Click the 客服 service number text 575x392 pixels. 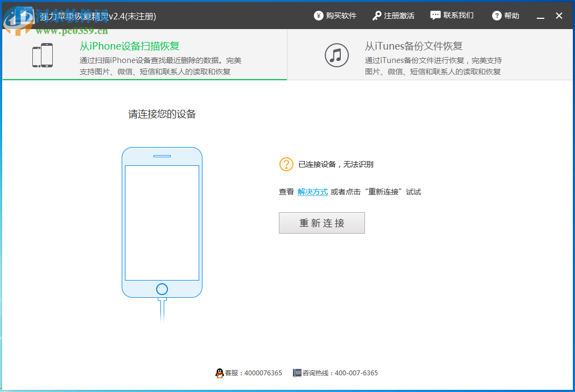tap(253, 373)
